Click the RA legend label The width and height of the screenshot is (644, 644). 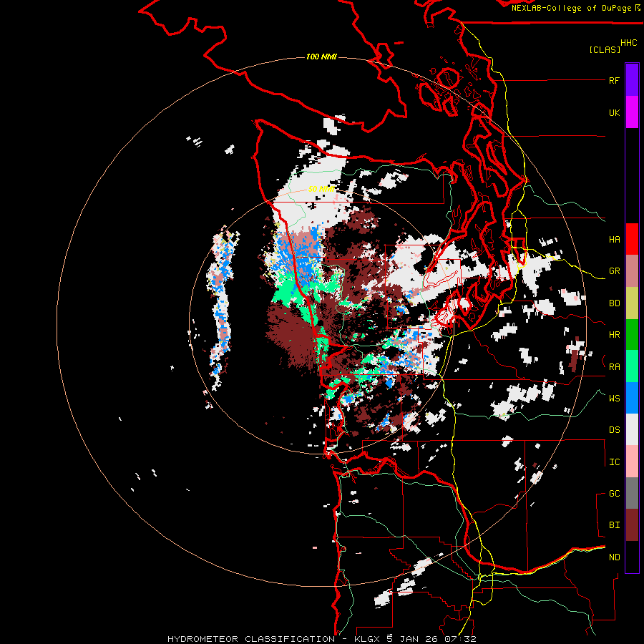pos(614,367)
